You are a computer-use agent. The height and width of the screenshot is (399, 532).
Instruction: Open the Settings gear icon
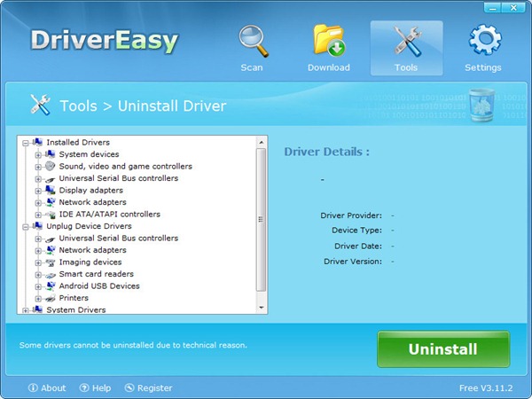pos(485,40)
